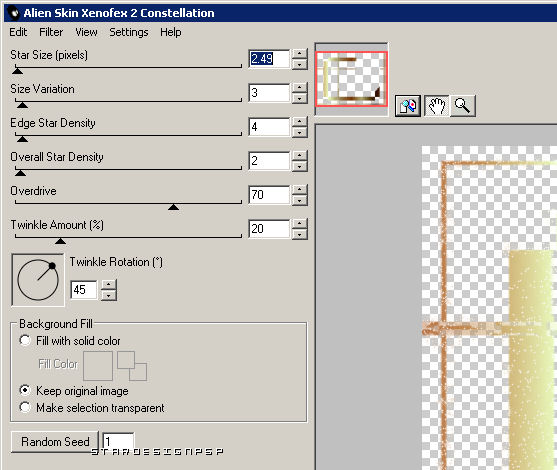
Task: Increase Star Size with up arrow
Action: pyautogui.click(x=300, y=54)
